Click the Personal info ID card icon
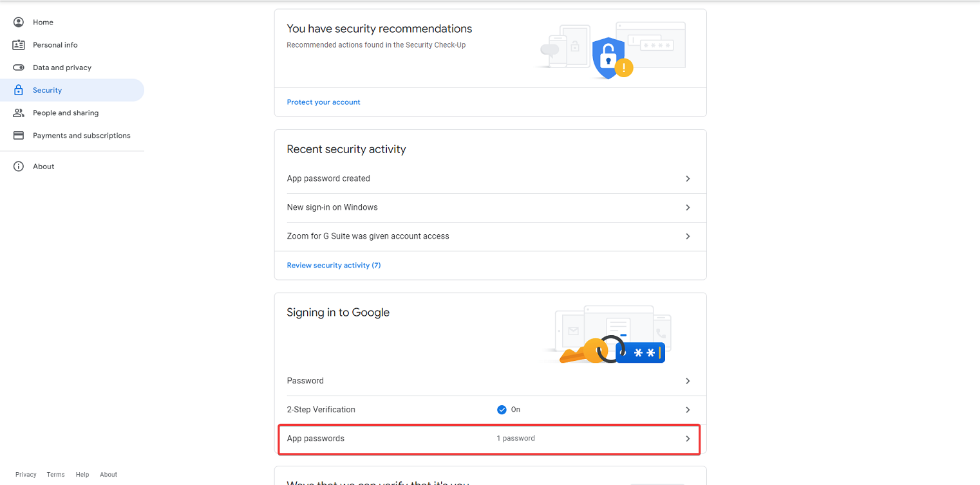 pyautogui.click(x=19, y=45)
